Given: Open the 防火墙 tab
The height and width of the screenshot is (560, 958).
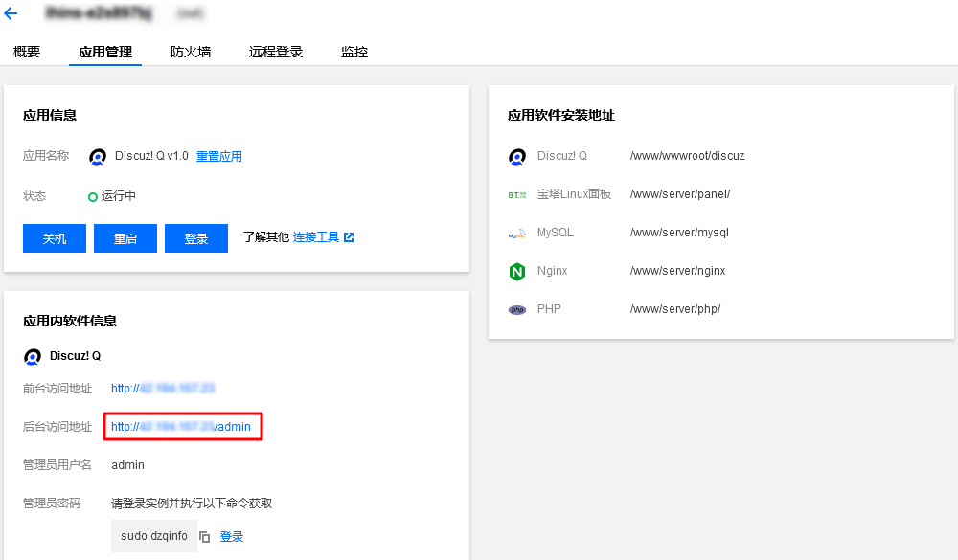Looking at the screenshot, I should tap(191, 52).
